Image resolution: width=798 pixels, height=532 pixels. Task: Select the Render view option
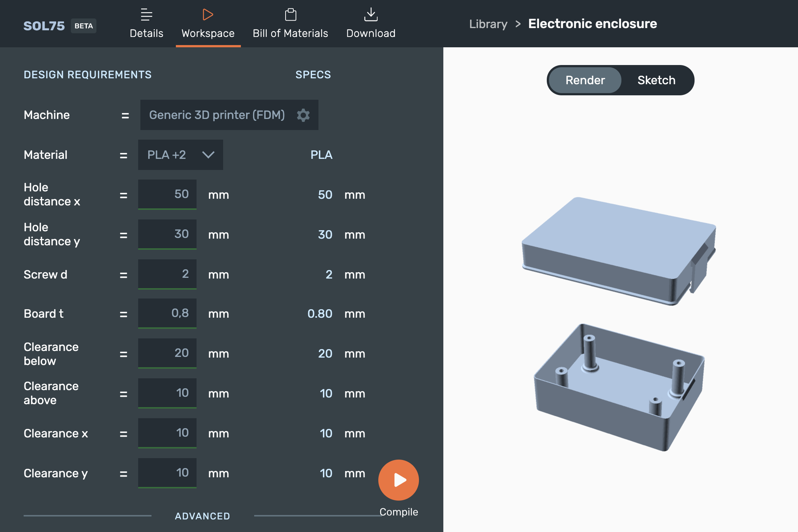pyautogui.click(x=584, y=80)
